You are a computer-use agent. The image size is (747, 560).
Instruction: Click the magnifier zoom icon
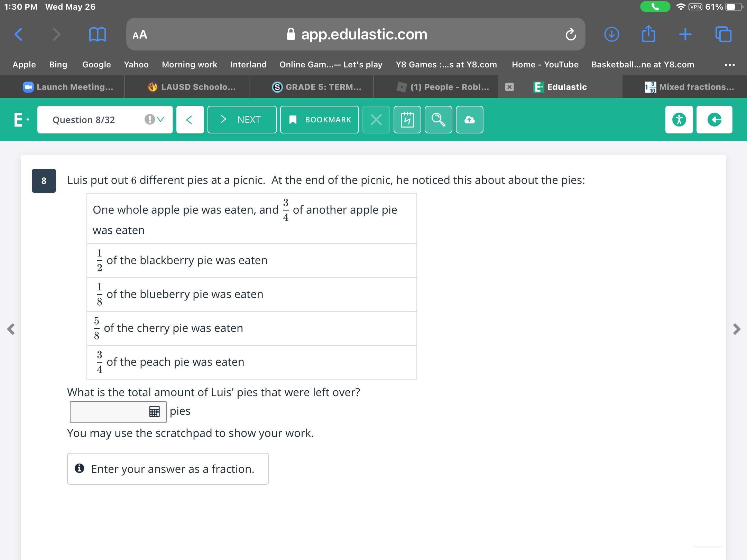point(438,120)
